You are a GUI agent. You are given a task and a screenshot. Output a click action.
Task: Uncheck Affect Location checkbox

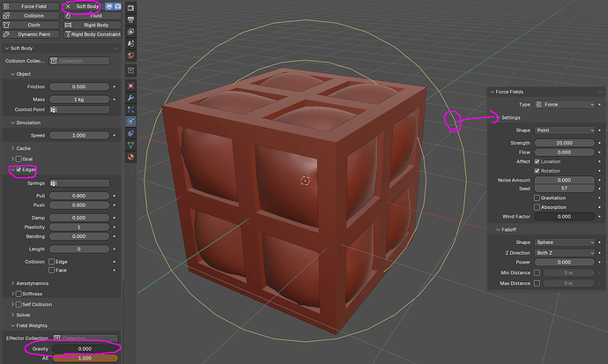537,161
